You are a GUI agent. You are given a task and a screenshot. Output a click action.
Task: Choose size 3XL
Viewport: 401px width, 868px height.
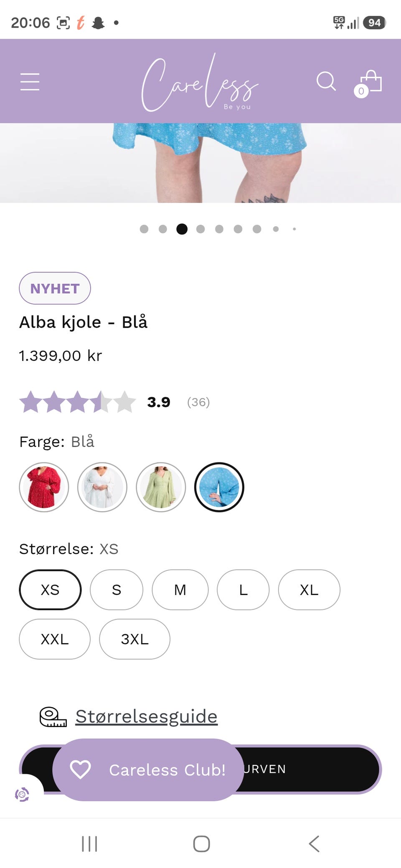(135, 639)
